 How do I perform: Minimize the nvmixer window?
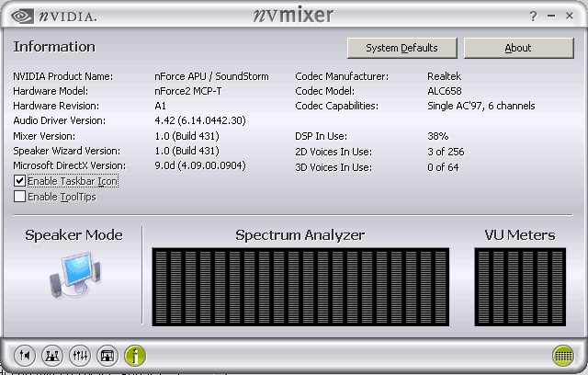[x=551, y=17]
